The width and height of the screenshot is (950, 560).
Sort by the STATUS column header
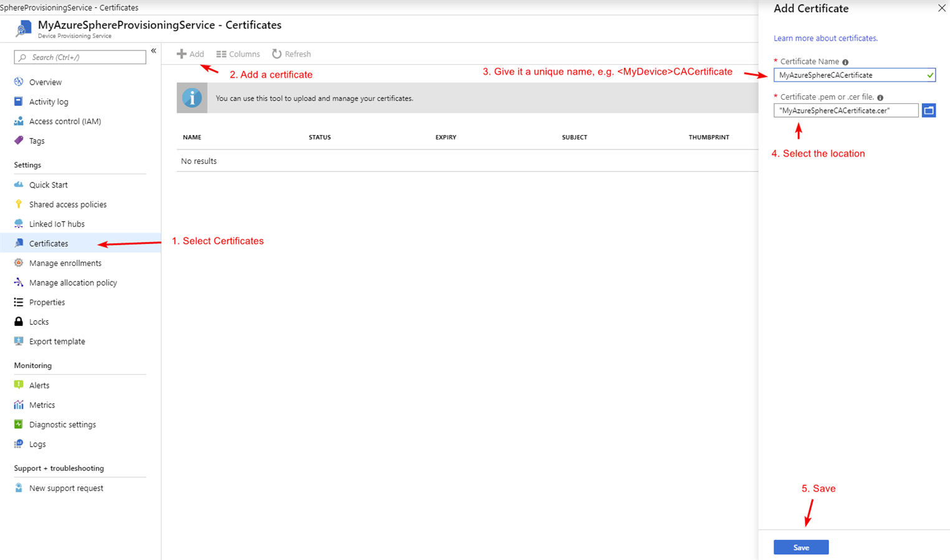[x=320, y=137]
